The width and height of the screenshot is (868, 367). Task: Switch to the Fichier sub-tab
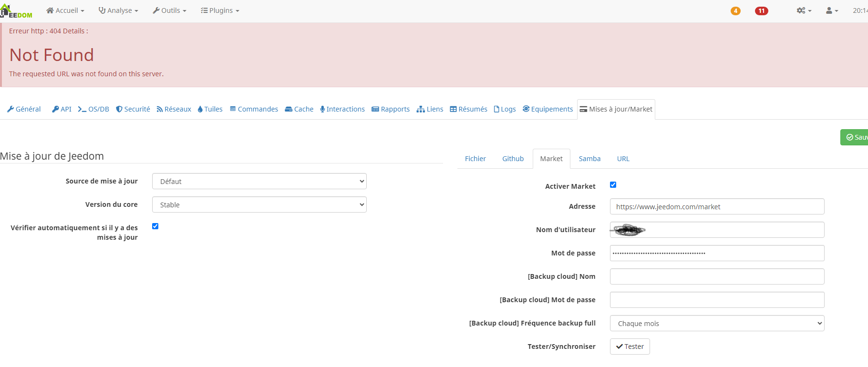pos(475,159)
